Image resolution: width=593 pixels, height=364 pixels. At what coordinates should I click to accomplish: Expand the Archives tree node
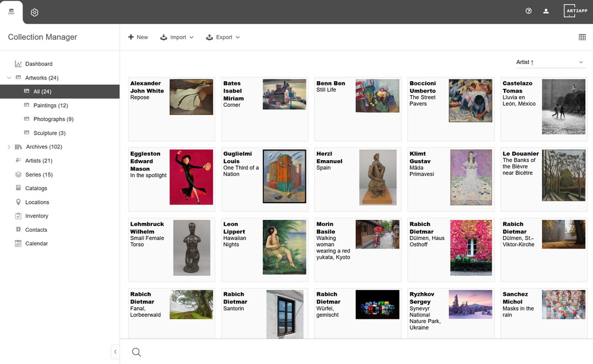click(9, 146)
